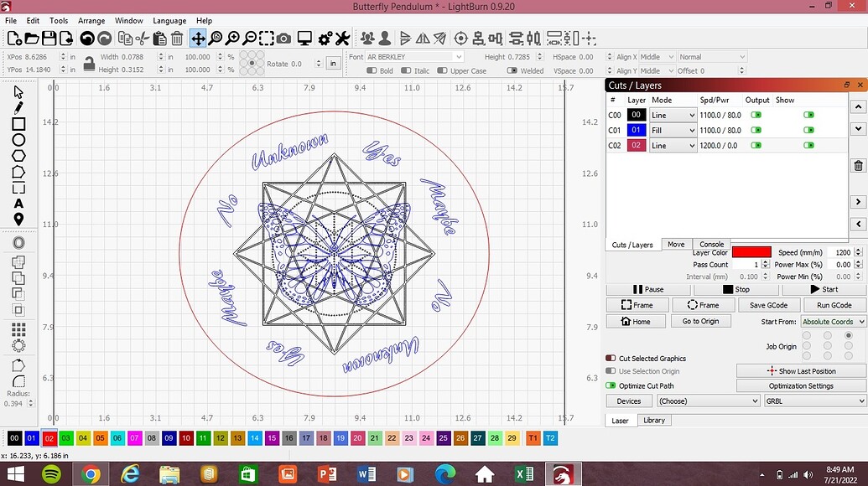This screenshot has height=486, width=868.
Task: Open the Tools menu
Action: 59,20
